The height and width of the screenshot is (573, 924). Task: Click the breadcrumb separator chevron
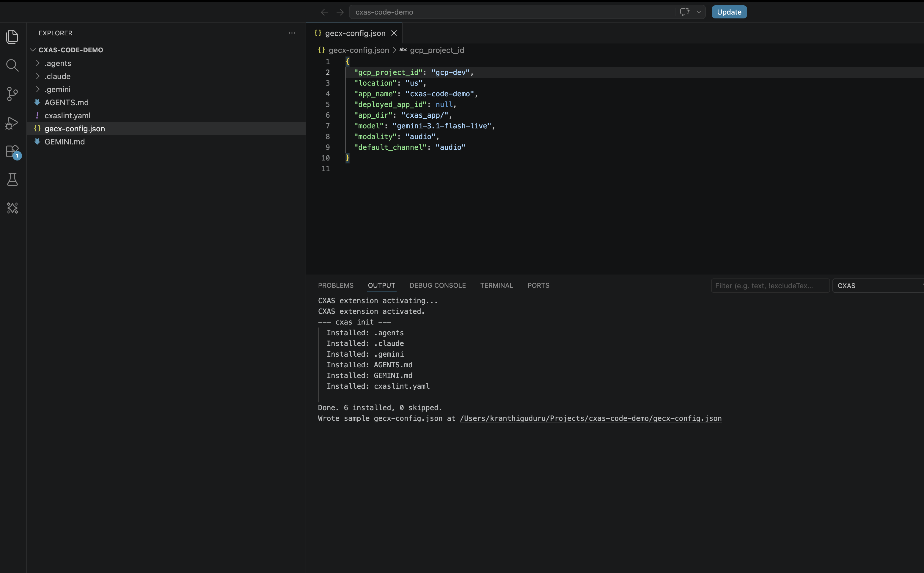pos(394,50)
